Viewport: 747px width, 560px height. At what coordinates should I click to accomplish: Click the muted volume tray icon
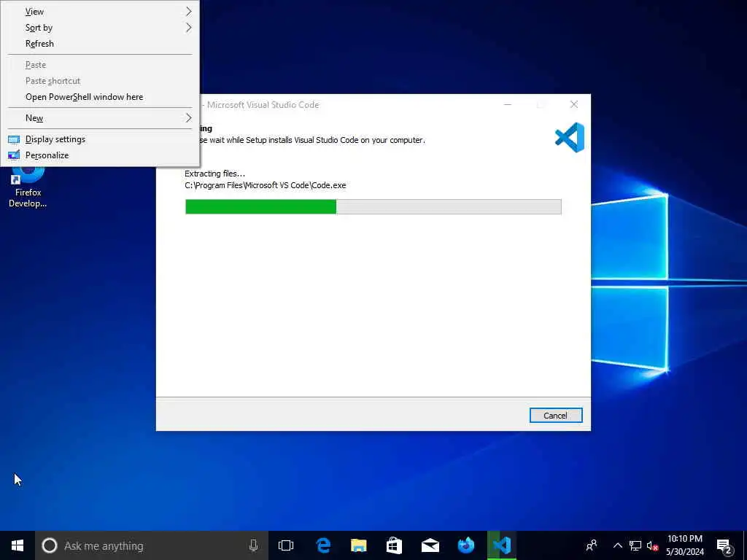point(653,545)
